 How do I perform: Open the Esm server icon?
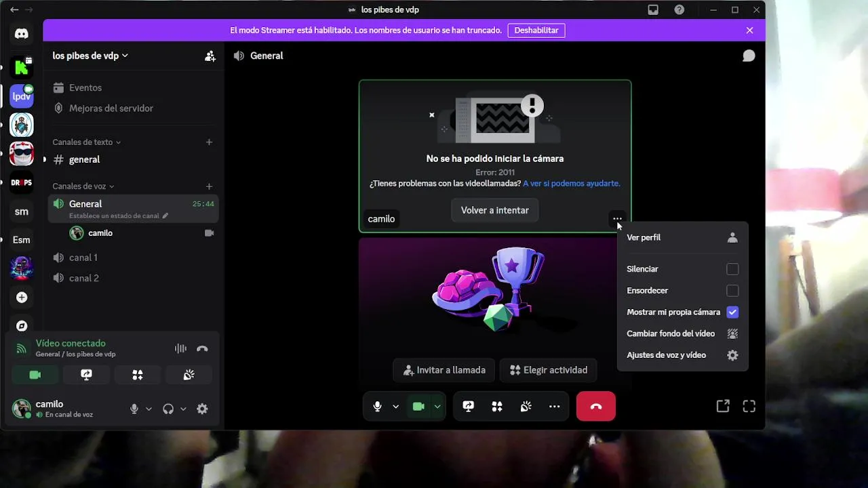point(22,240)
